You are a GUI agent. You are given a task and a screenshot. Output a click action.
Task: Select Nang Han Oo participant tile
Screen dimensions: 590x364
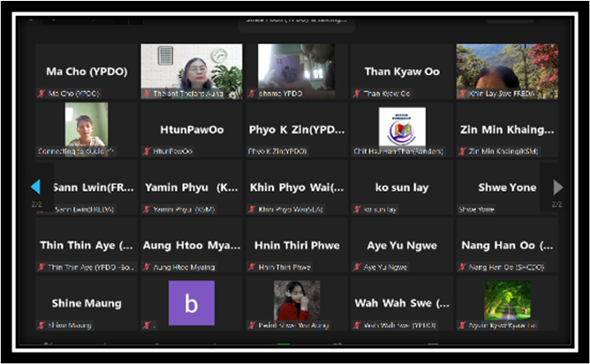pyautogui.click(x=507, y=246)
